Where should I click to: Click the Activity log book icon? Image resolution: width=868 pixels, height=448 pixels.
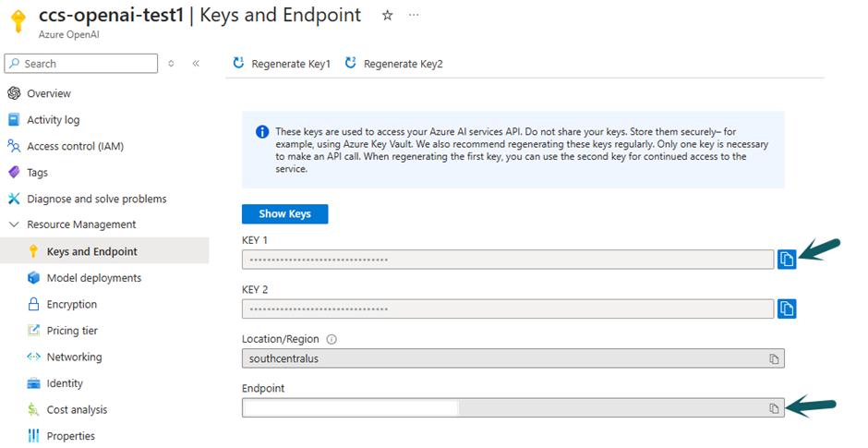pyautogui.click(x=14, y=119)
